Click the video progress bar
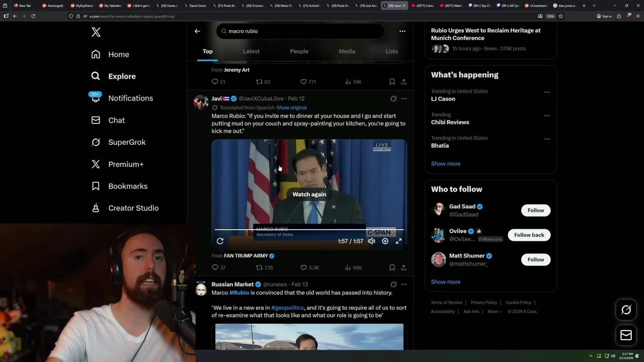The image size is (644, 362). pos(309,230)
